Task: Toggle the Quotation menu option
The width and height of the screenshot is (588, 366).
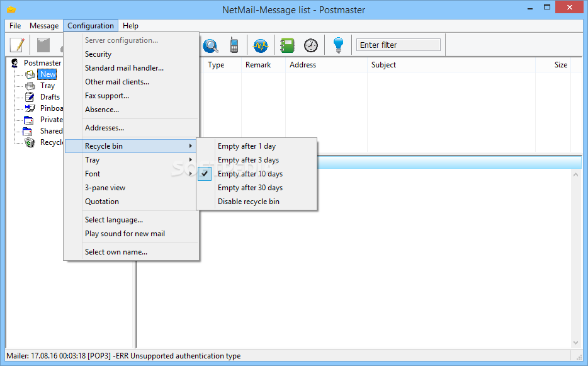Action: tap(131, 202)
